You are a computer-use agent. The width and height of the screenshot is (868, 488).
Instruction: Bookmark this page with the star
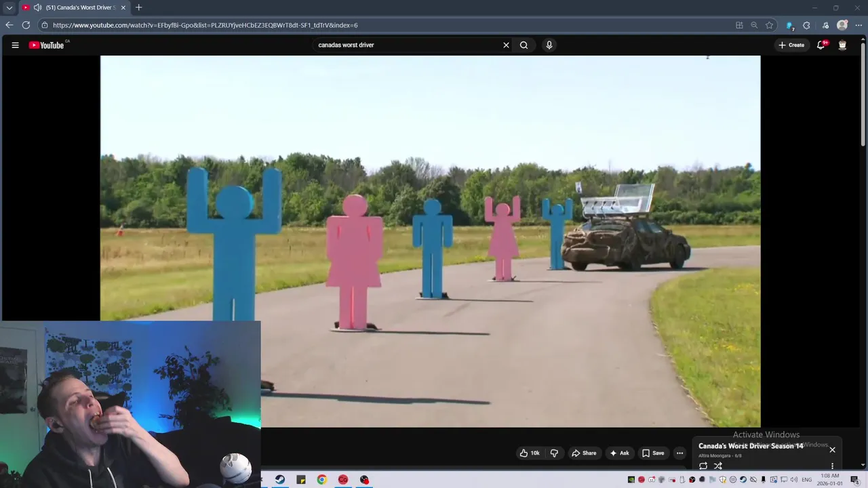click(769, 25)
